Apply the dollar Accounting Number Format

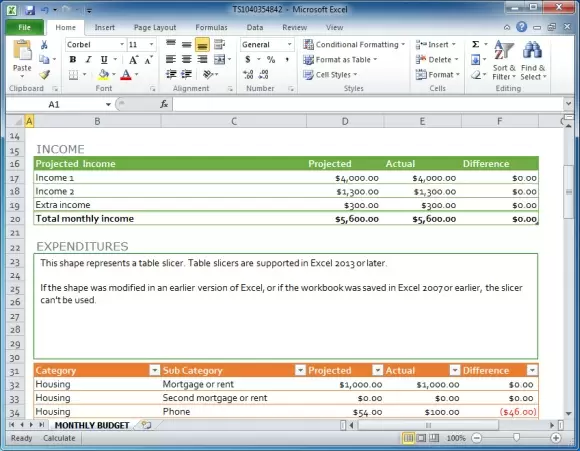pyautogui.click(x=248, y=59)
